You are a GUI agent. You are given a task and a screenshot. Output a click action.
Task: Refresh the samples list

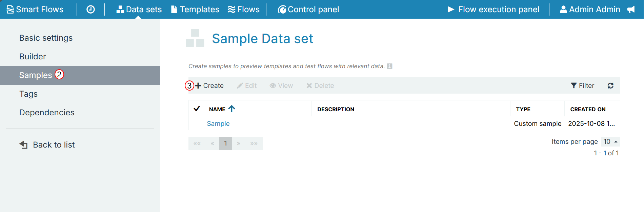[x=610, y=86]
